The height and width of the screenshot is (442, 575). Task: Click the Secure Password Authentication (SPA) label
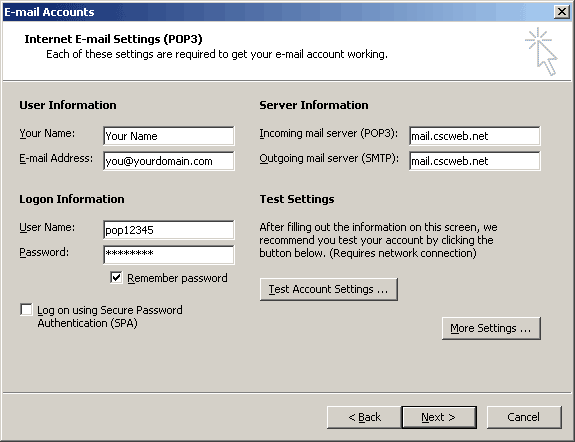pyautogui.click(x=110, y=317)
